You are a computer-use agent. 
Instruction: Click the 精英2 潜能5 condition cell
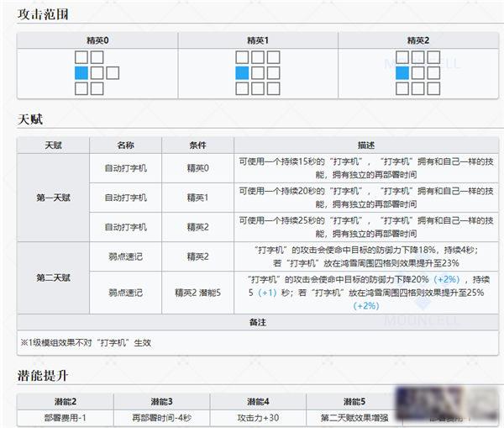[197, 293]
